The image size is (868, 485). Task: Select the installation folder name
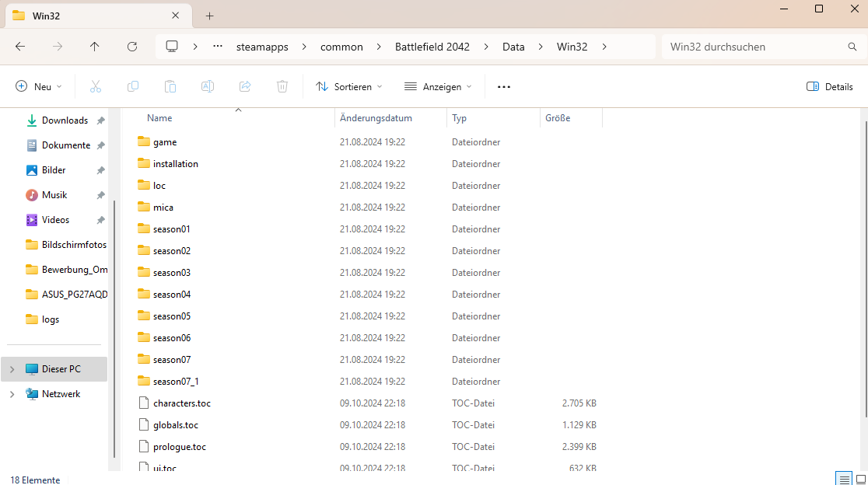point(176,164)
